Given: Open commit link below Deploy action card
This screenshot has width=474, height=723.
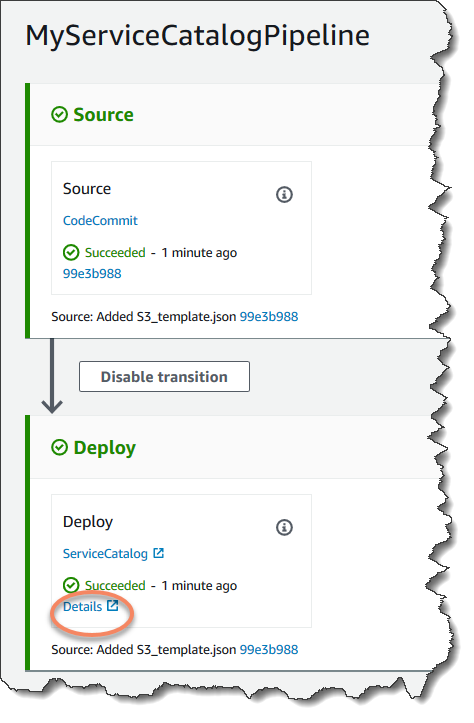Looking at the screenshot, I should pos(269,650).
